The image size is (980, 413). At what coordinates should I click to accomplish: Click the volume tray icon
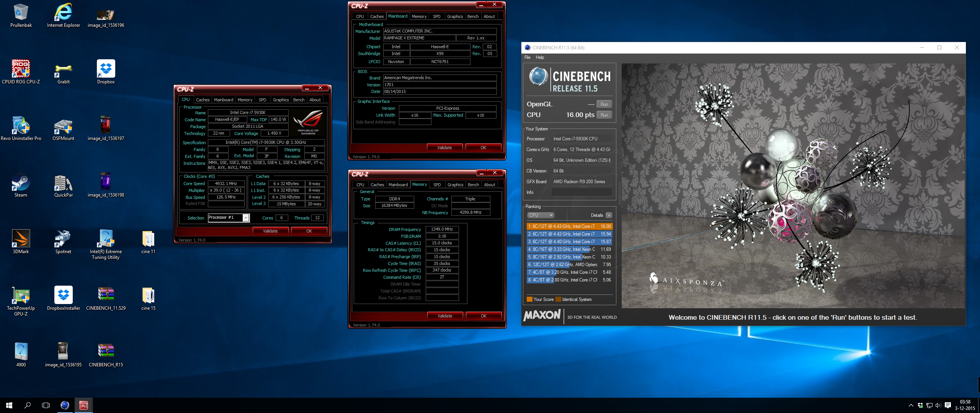tap(938, 405)
